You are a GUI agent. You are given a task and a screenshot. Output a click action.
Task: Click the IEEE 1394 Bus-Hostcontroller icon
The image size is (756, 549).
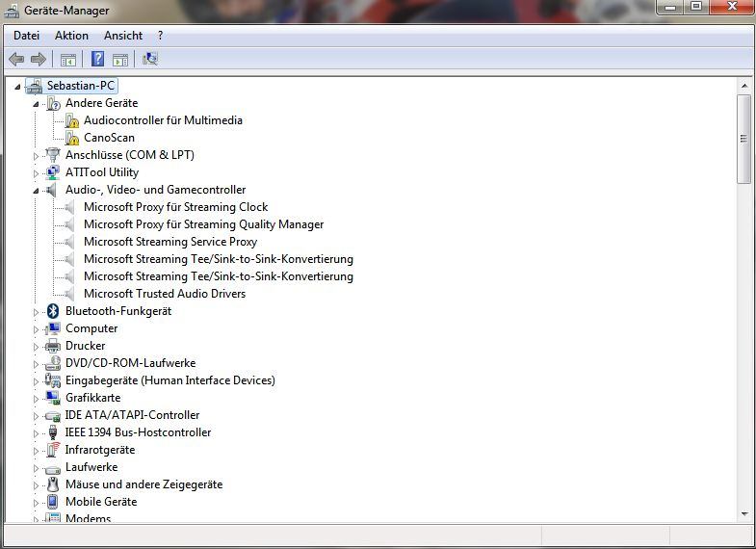pos(53,432)
